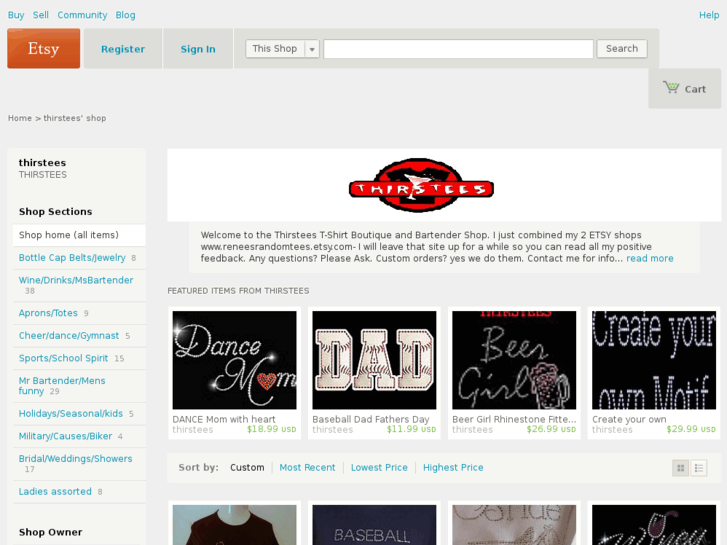The height and width of the screenshot is (545, 727).
Task: Sort items by Highest Price
Action: (453, 468)
